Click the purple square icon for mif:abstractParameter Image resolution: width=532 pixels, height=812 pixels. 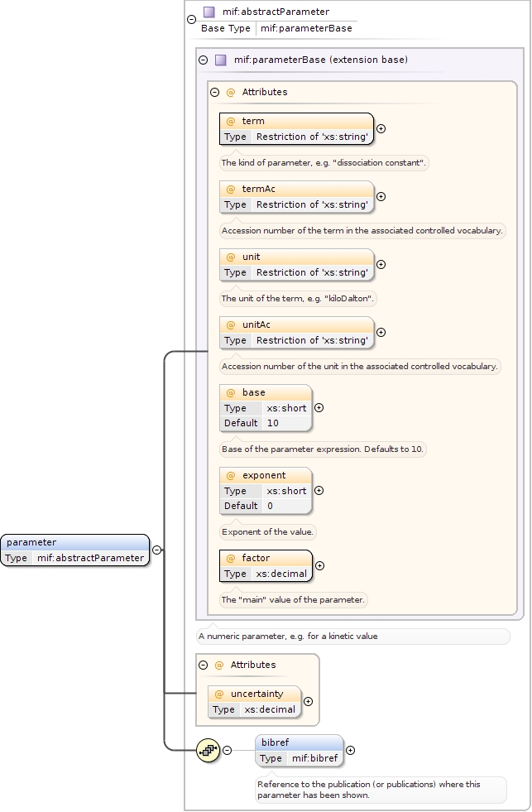209,12
